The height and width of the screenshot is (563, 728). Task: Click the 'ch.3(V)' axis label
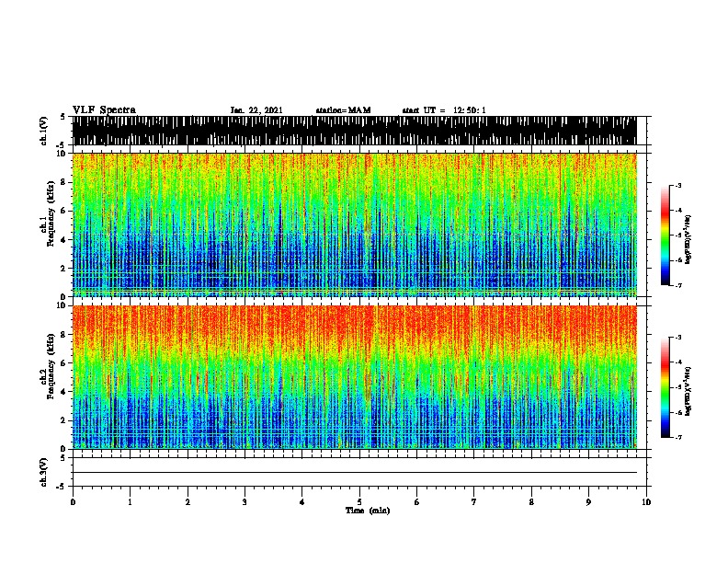click(44, 473)
